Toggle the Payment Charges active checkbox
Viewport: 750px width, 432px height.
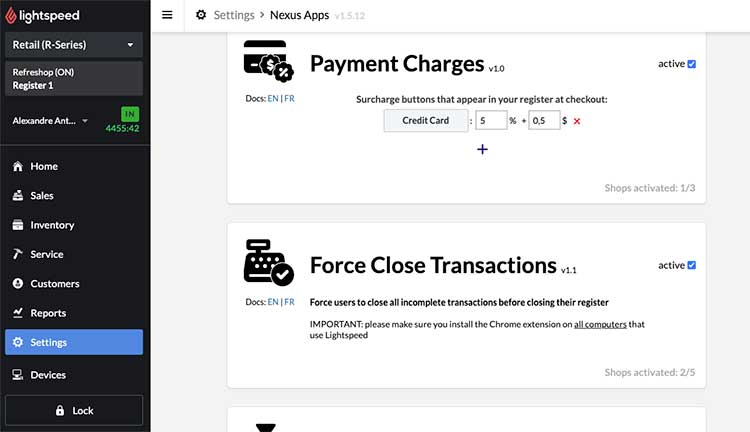click(692, 64)
